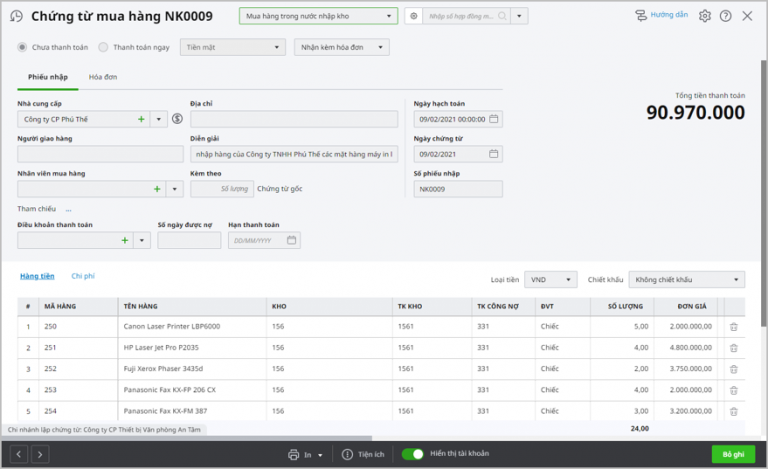Image resolution: width=768 pixels, height=469 pixels.
Task: Open the Nhận kèm hóa đơn dropdown
Action: [x=342, y=47]
